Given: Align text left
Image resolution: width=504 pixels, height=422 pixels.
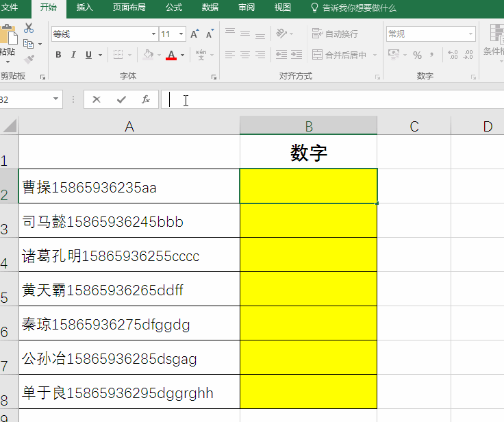Looking at the screenshot, I should click(230, 55).
